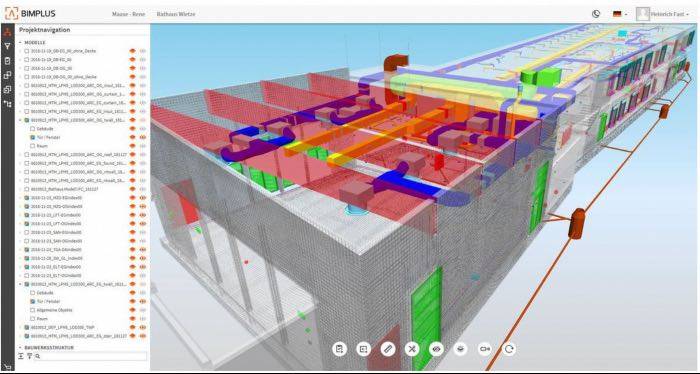Click the magnifier search icon in navigation panel
The height and width of the screenshot is (374, 700).
tap(38, 356)
